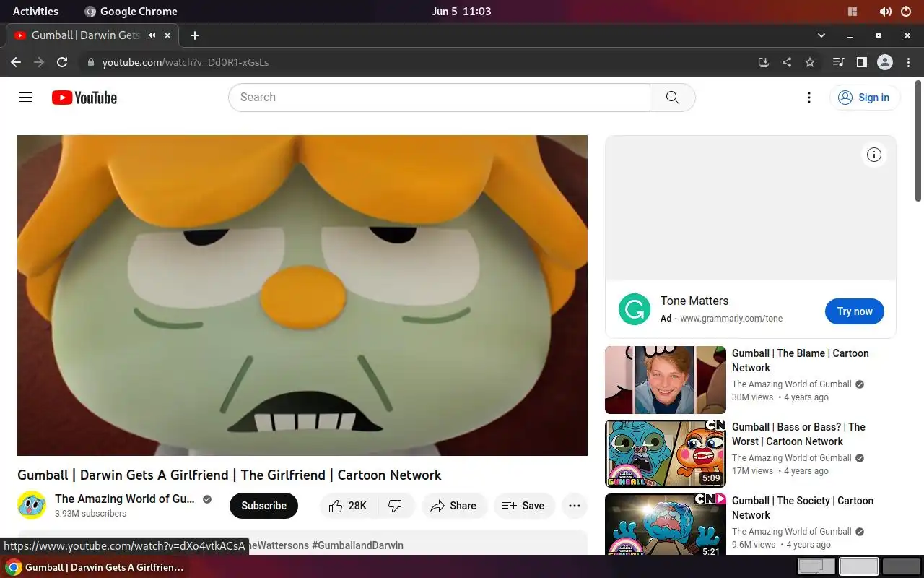Like the video with 28K thumbs up
This screenshot has width=924, height=578.
click(348, 506)
